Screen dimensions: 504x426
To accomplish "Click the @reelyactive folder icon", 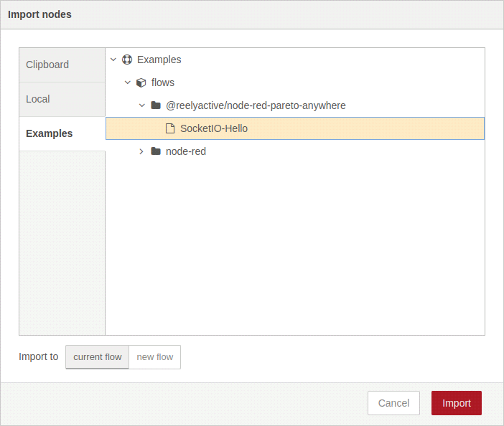I will [156, 105].
